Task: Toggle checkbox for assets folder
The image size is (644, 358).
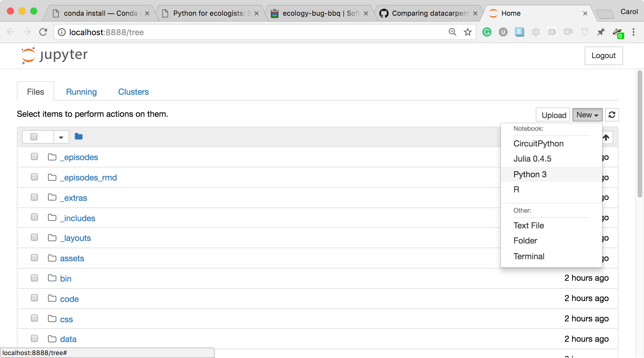Action: [34, 257]
